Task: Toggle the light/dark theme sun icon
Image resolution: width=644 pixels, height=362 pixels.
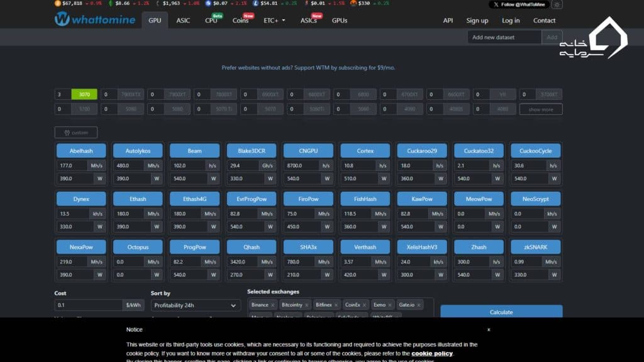Action: coord(557,4)
